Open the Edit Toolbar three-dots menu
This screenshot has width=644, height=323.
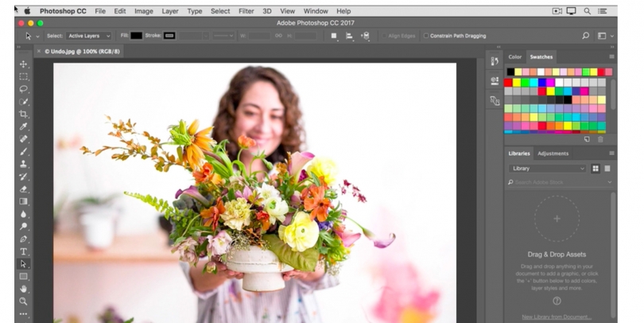(23, 314)
